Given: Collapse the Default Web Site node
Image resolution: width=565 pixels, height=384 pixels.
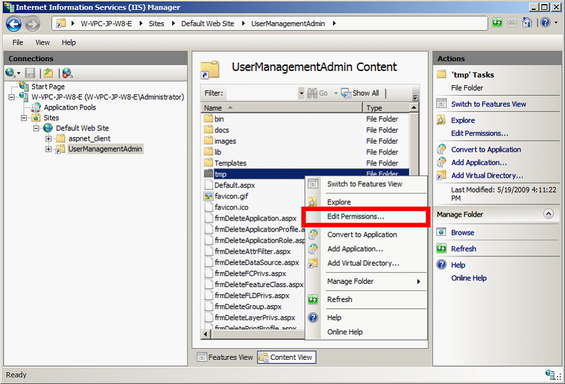Looking at the screenshot, I should pos(36,128).
